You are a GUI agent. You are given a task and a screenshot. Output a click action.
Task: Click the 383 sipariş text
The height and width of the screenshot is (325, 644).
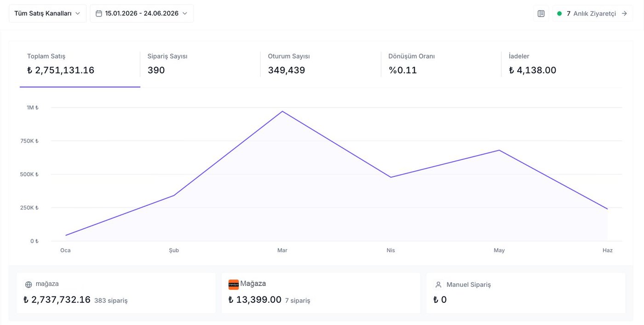111,301
